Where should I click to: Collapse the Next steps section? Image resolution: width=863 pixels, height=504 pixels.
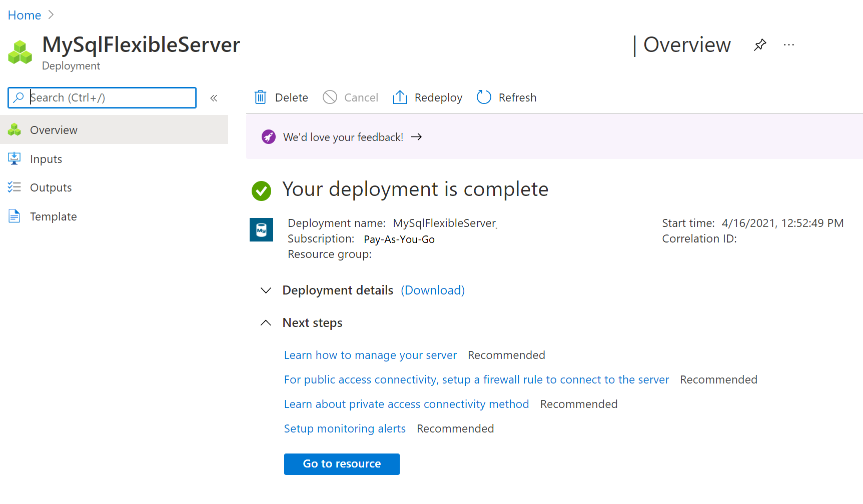pyautogui.click(x=266, y=323)
